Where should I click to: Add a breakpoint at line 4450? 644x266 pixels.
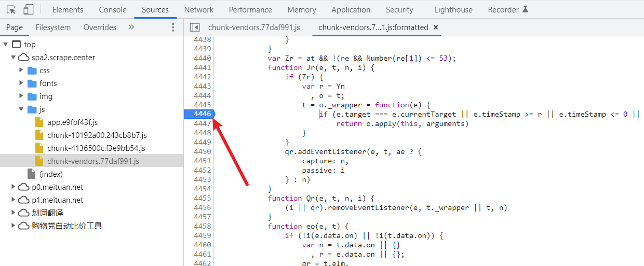pos(202,151)
